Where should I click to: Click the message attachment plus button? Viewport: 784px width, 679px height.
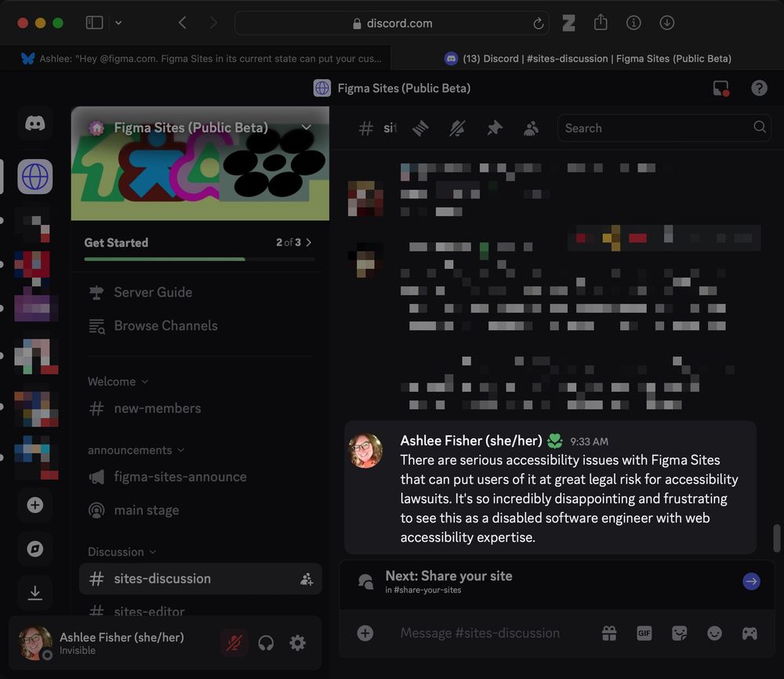click(x=365, y=633)
